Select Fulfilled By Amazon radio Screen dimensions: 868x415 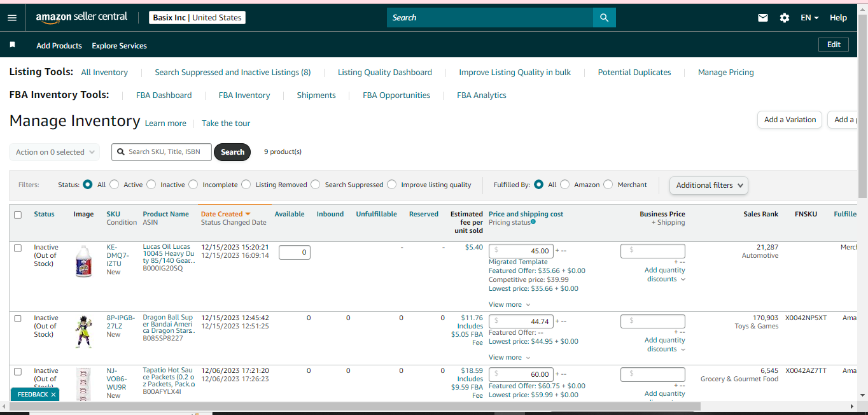click(x=565, y=185)
